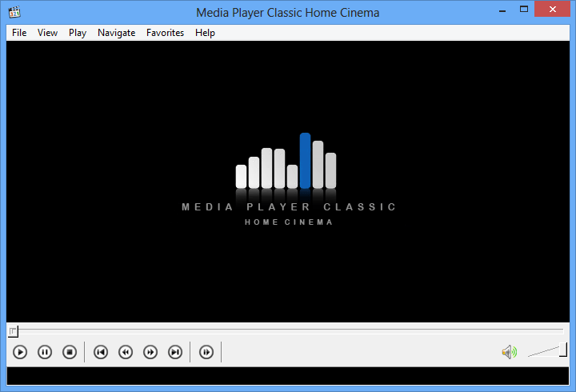Image resolution: width=576 pixels, height=392 pixels.
Task: Click the seek bar thumb
Action: pos(13,331)
